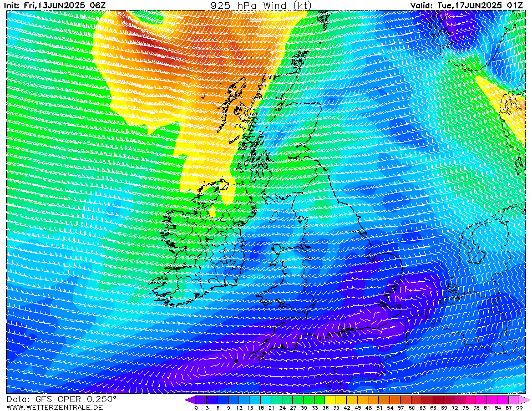
Task: Select legend swatch between 0 and 3 kt
Action: 201,400
